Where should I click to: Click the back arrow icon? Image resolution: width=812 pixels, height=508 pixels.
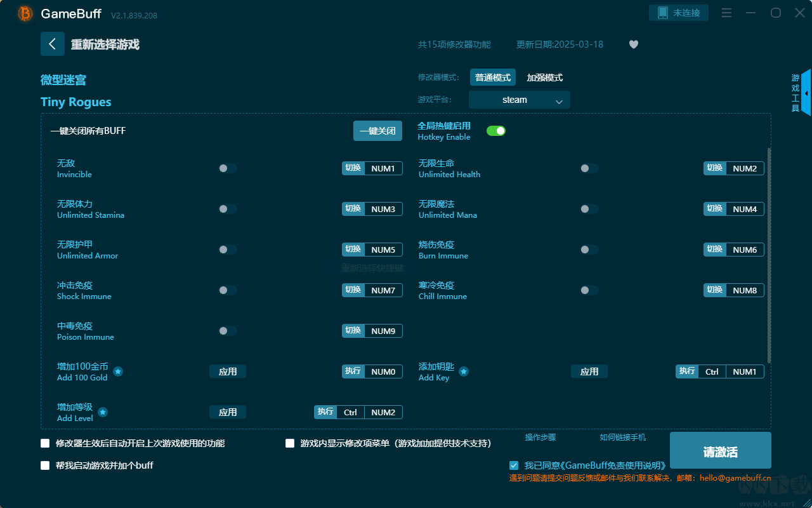pyautogui.click(x=53, y=44)
